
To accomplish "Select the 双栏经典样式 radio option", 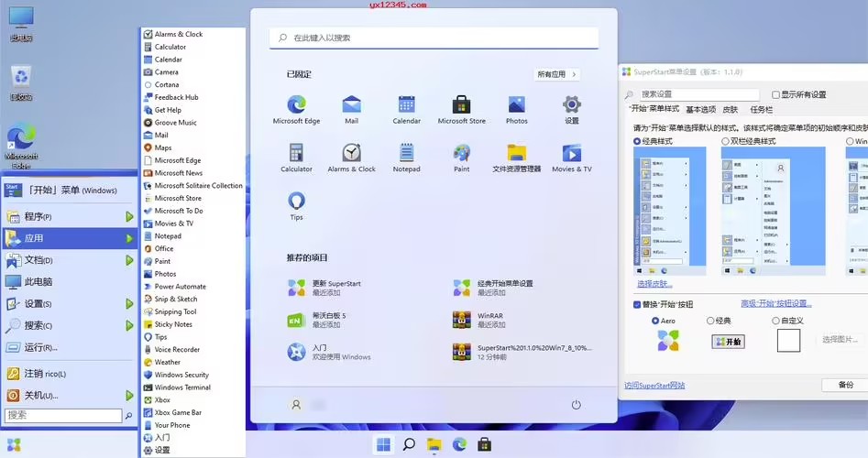I will click(725, 142).
